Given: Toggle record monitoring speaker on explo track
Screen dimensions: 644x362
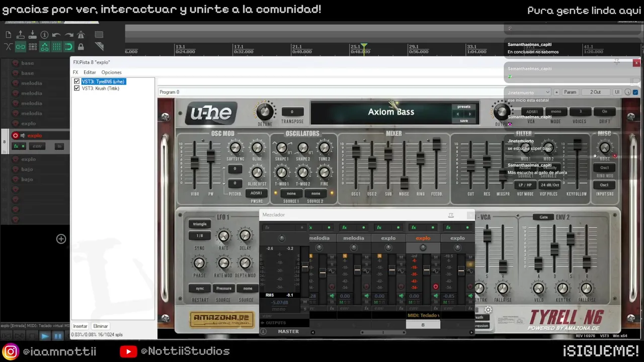Looking at the screenshot, I should [x=23, y=136].
